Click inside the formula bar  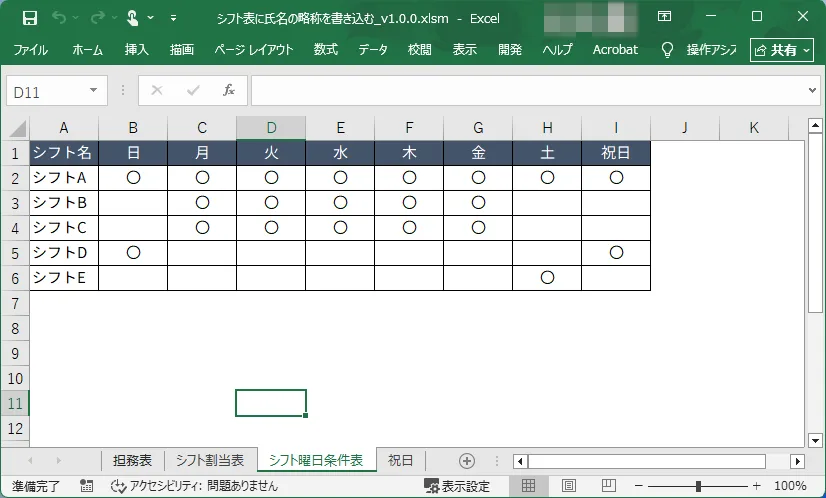pos(528,91)
